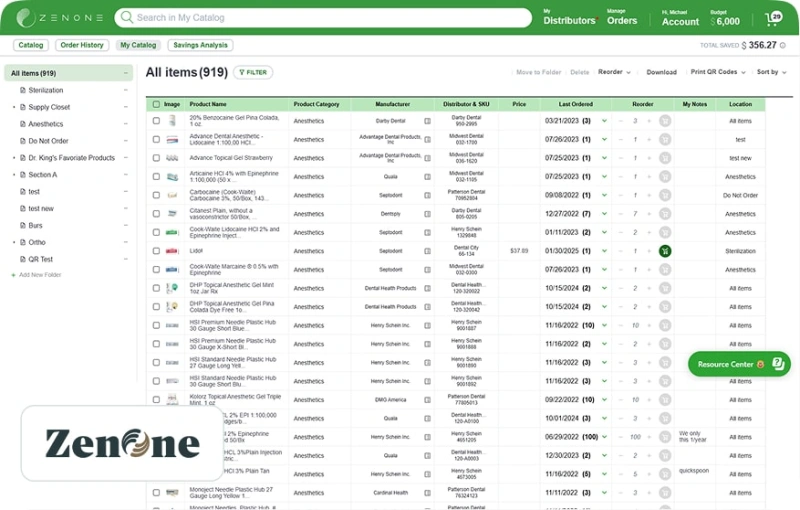Click the Download link in the toolbar
The height and width of the screenshot is (510, 800).
tap(661, 72)
